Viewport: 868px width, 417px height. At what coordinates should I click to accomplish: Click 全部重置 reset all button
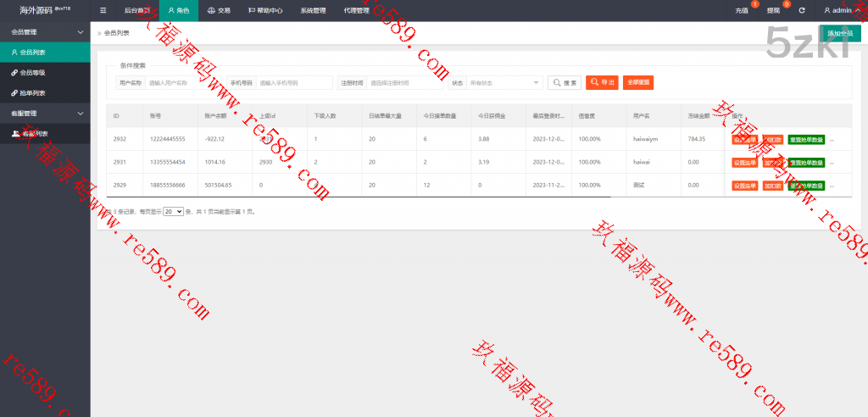tap(638, 82)
